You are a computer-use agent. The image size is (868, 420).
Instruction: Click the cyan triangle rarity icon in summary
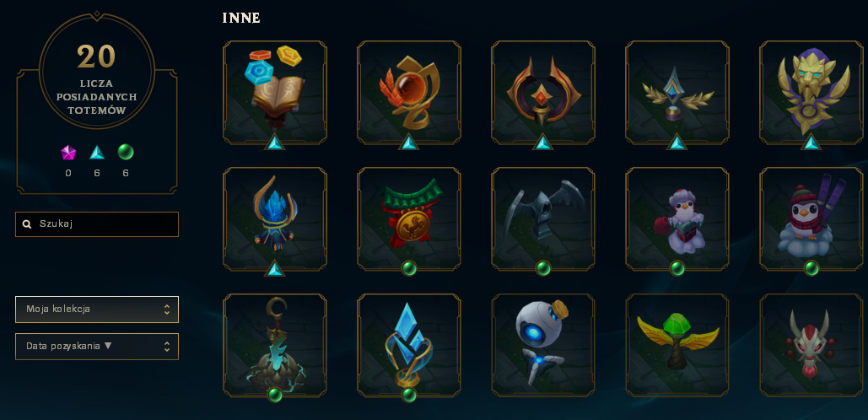(97, 152)
